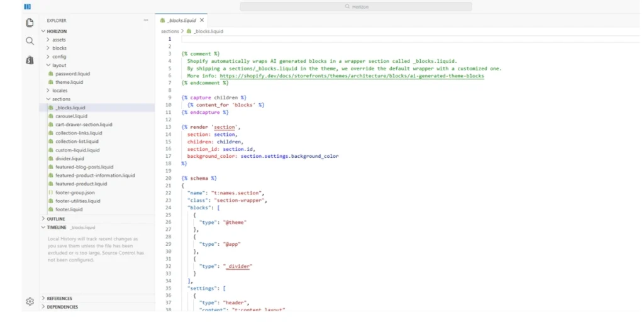Select the _blocks.liquid editor tab
The width and height of the screenshot is (644, 322).
coord(181,20)
